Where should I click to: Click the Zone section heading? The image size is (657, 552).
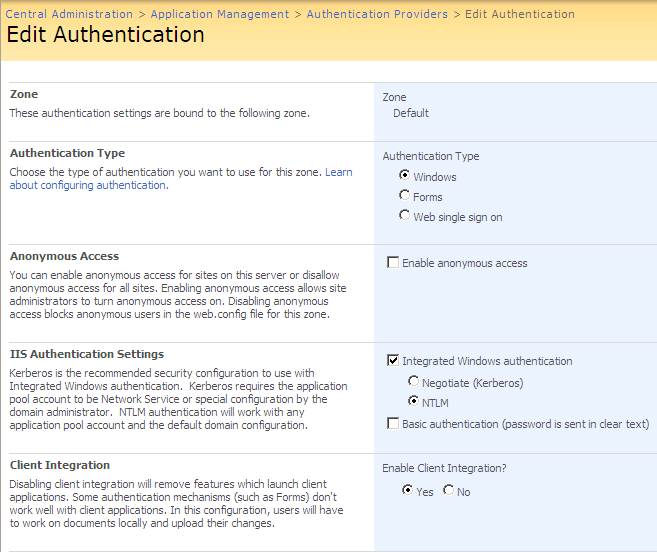coord(24,94)
